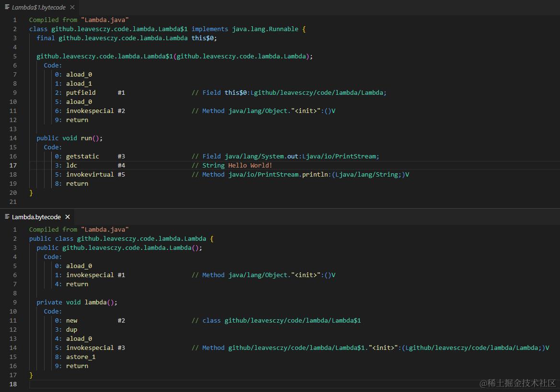Click the 'final' keyword on line 3
The image size is (560, 392).
[46, 38]
